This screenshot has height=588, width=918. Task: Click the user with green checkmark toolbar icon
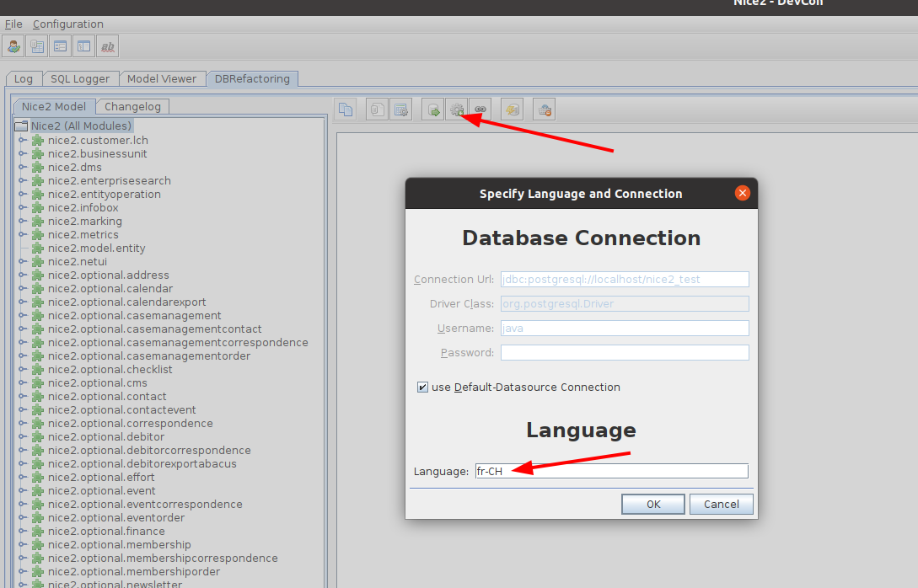click(x=13, y=46)
